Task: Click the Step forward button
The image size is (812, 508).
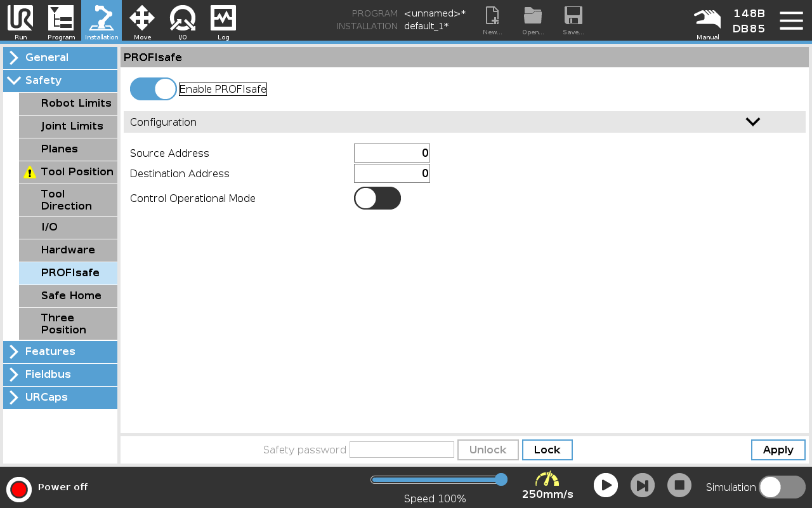Action: 643,485
